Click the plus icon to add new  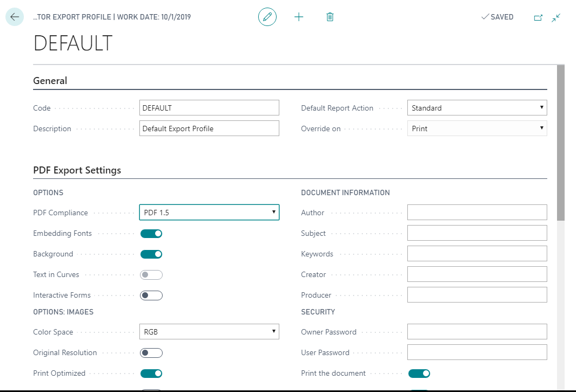pyautogui.click(x=299, y=17)
